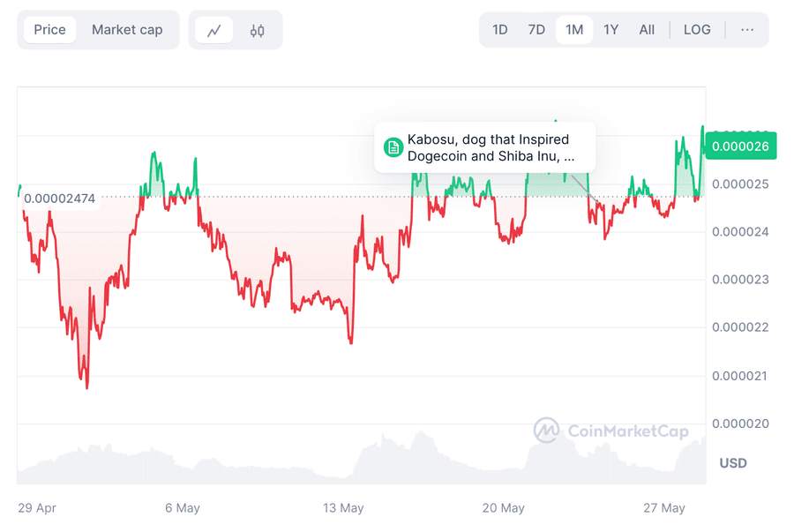Select the Market cap tab

click(x=127, y=30)
